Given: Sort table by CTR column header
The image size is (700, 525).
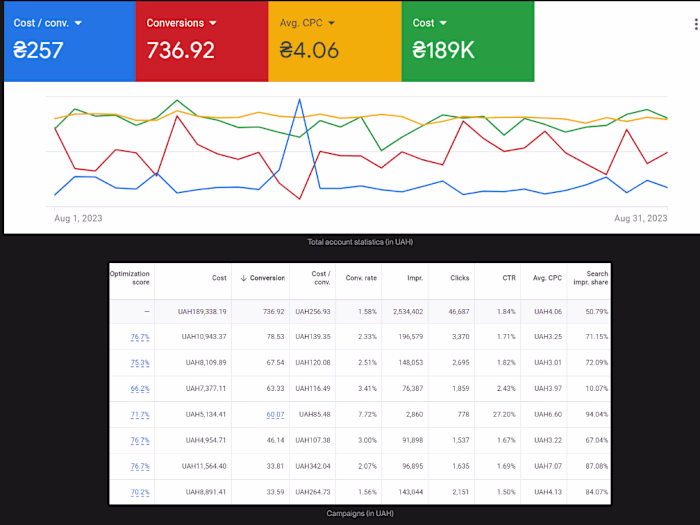Looking at the screenshot, I should [509, 278].
